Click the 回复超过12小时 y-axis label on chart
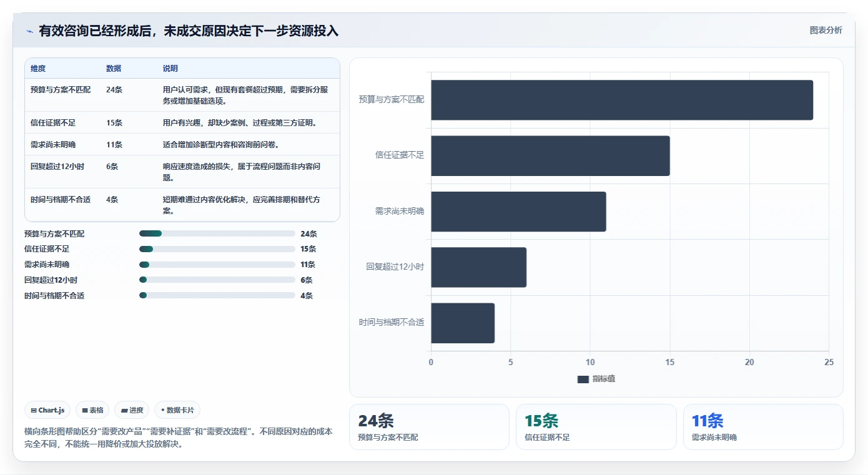Screen dimensions: 868x475 pos(395,267)
